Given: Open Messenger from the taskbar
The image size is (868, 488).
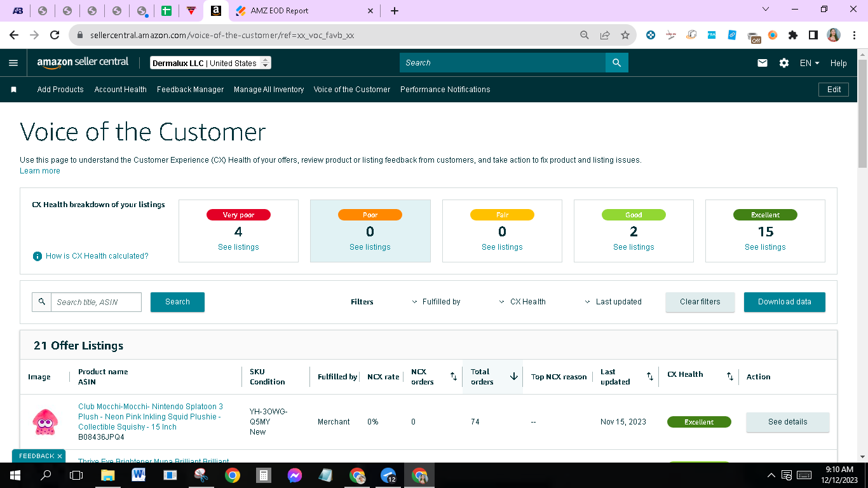Looking at the screenshot, I should (x=294, y=475).
